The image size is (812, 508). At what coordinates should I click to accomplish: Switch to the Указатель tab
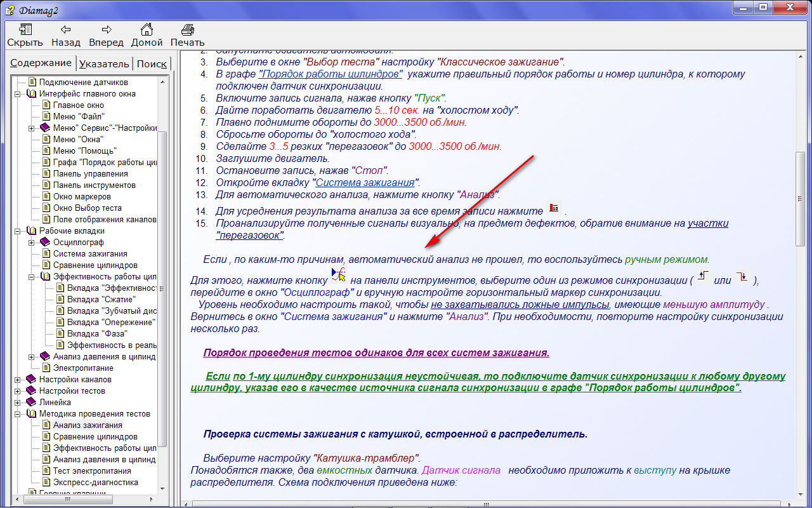[x=104, y=63]
